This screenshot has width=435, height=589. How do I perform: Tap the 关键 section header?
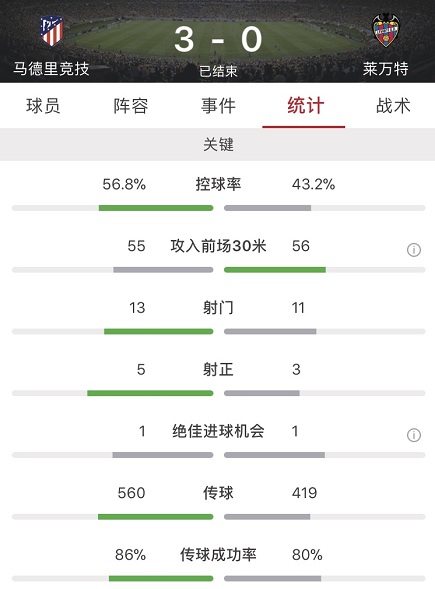pyautogui.click(x=218, y=145)
